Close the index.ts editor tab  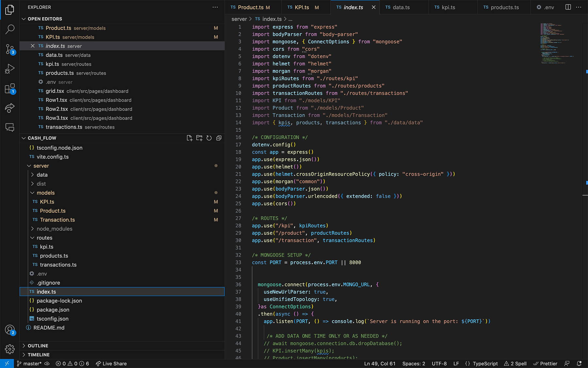(373, 7)
